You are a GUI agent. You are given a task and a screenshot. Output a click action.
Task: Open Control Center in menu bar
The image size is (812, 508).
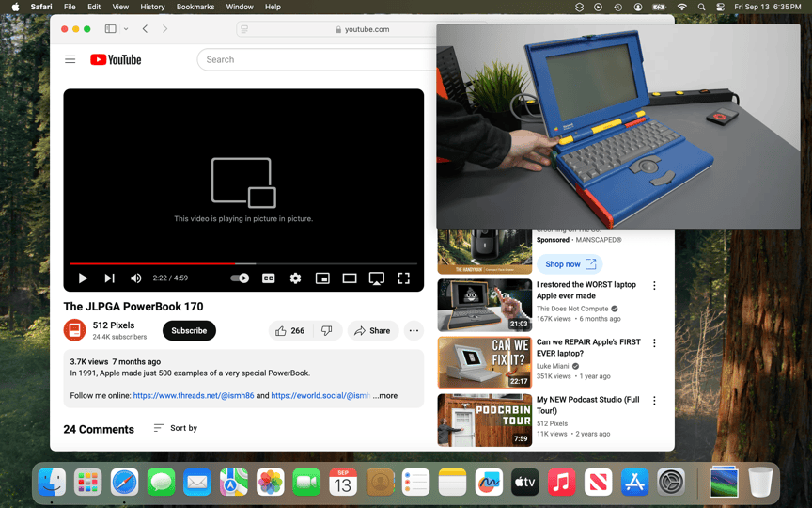(720, 7)
